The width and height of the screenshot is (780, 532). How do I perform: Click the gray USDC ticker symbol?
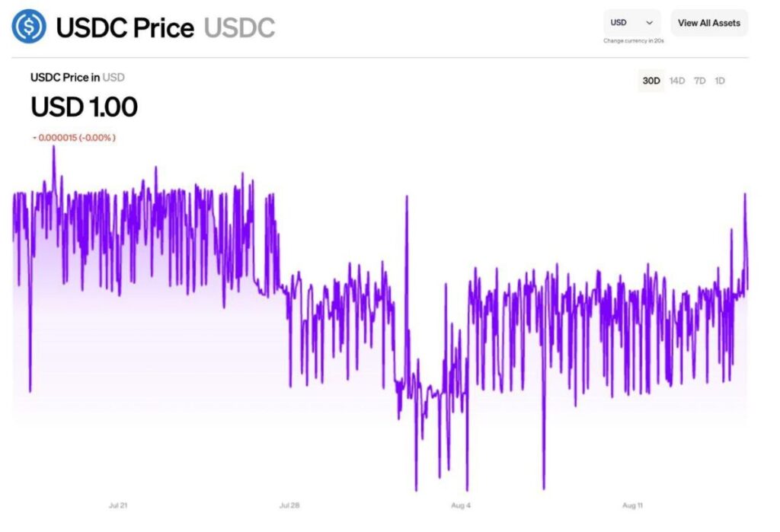click(239, 28)
